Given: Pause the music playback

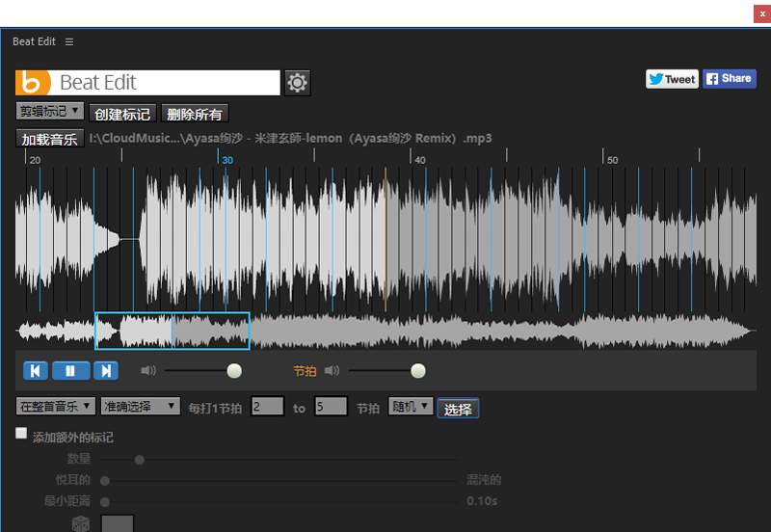Looking at the screenshot, I should 70,371.
